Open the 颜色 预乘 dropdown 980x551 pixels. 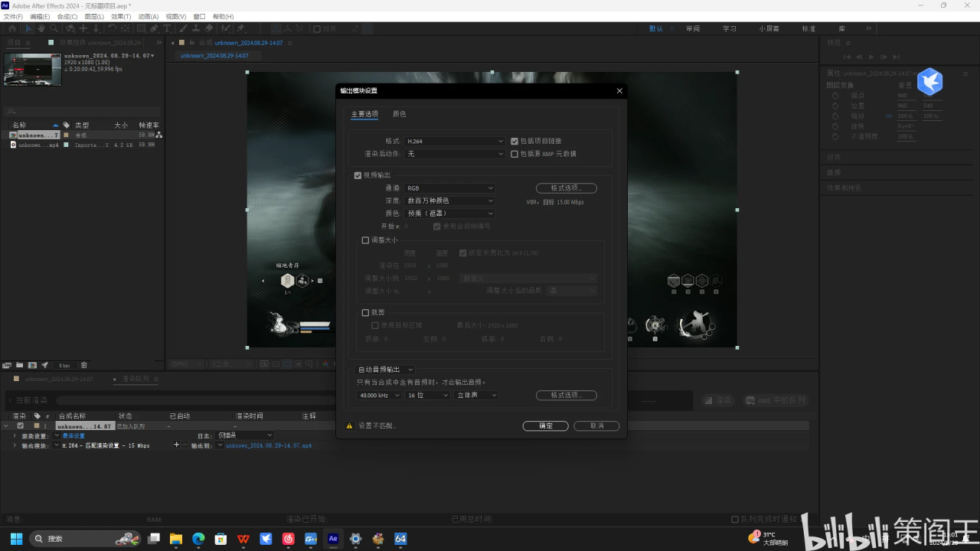point(449,214)
